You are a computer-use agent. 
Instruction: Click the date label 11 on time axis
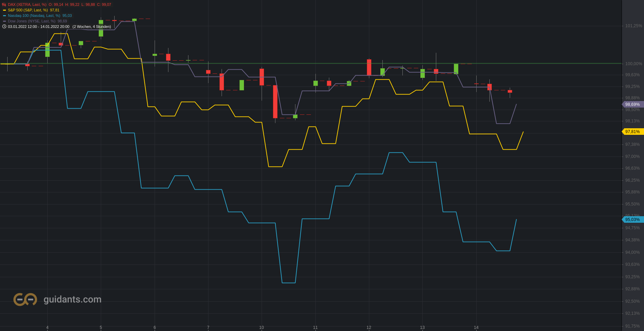(315, 328)
